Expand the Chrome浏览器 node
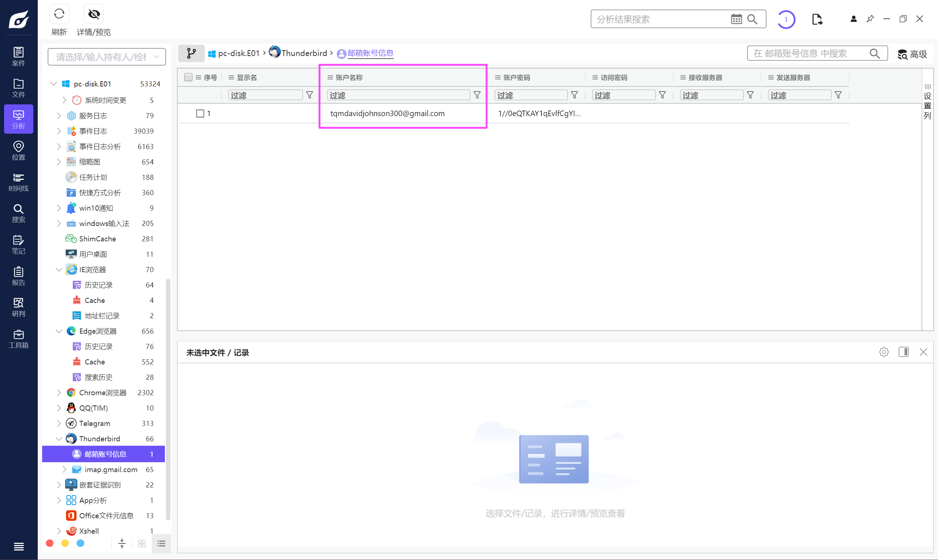The width and height of the screenshot is (938, 560). [59, 393]
